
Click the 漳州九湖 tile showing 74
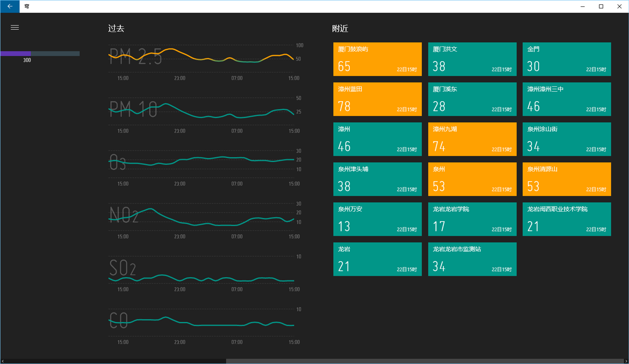[472, 139]
